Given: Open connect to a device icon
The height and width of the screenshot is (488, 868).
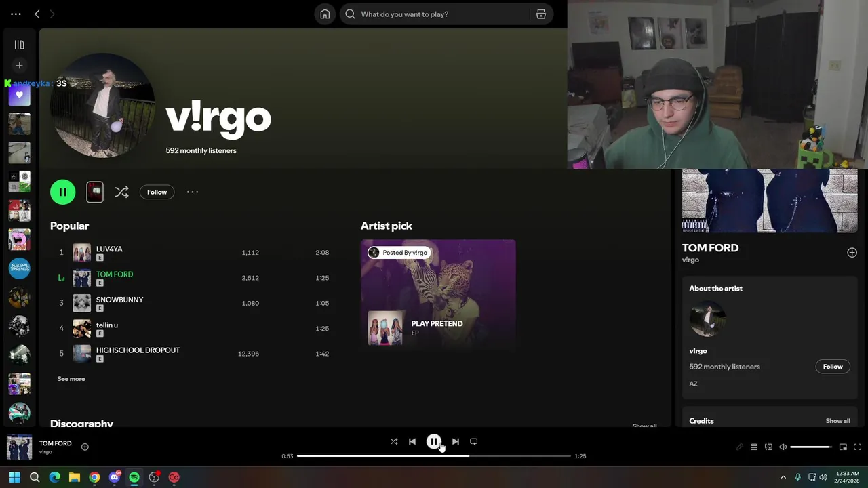Looking at the screenshot, I should (768, 447).
